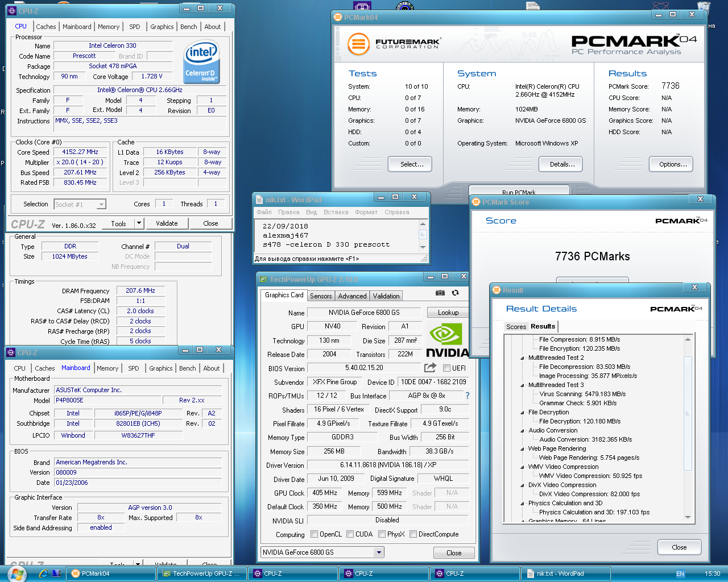The width and height of the screenshot is (728, 582).
Task: Click the BIOS export share icon in GPU-Z
Action: tap(430, 367)
